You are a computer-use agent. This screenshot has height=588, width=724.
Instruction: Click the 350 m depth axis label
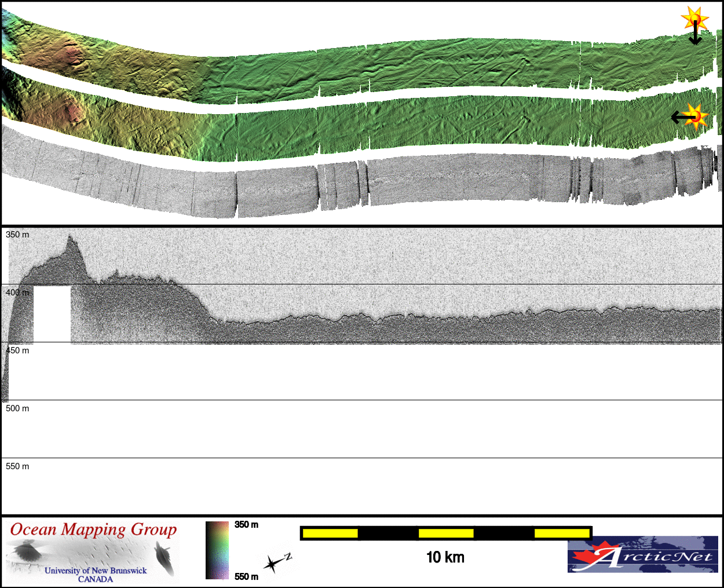click(x=17, y=235)
